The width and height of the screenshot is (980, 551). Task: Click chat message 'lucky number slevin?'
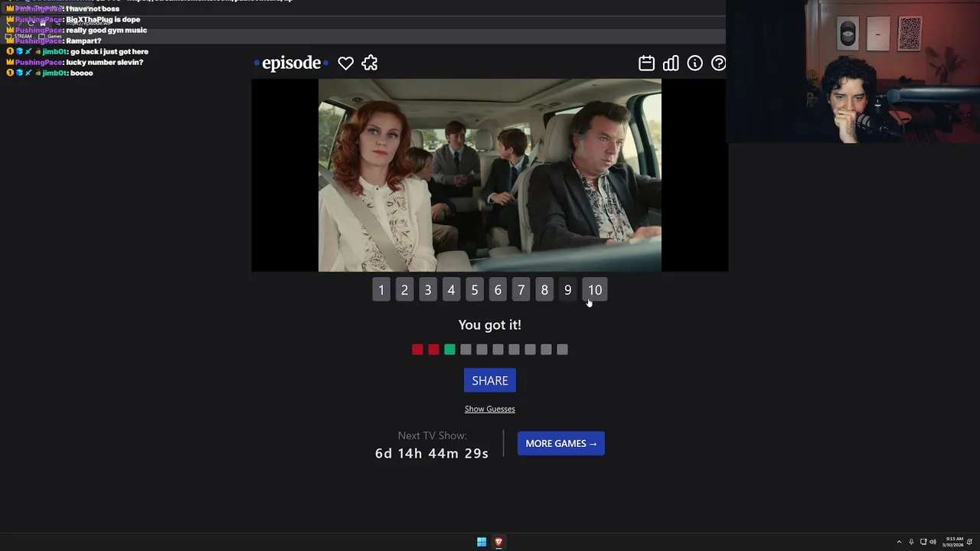[x=106, y=62]
